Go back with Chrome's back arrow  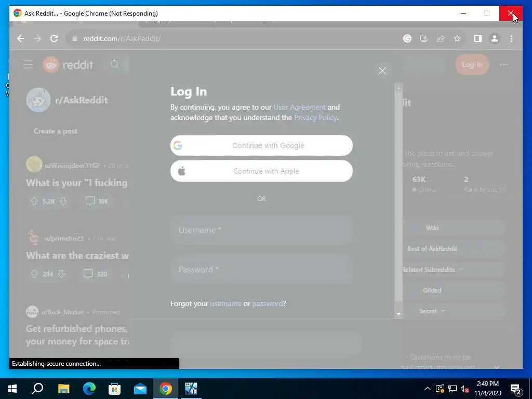(x=21, y=38)
